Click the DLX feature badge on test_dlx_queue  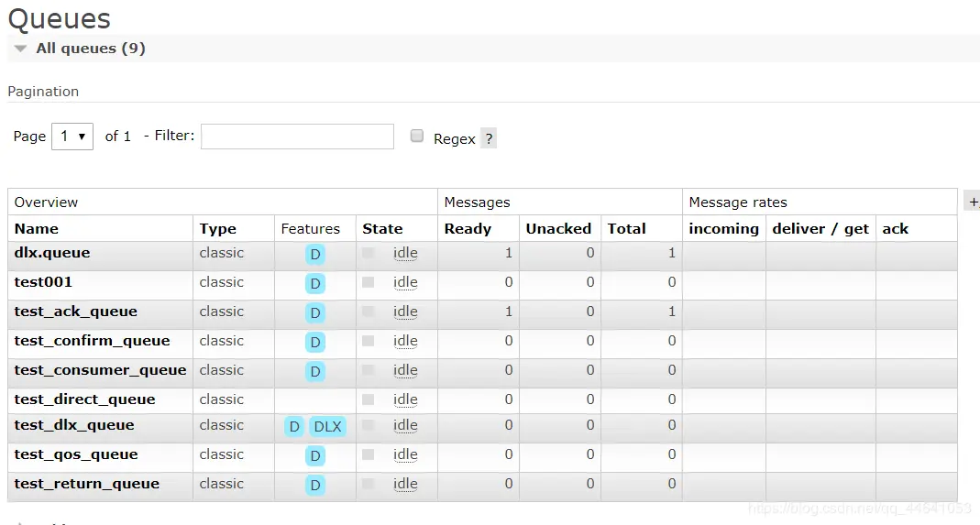point(327,426)
